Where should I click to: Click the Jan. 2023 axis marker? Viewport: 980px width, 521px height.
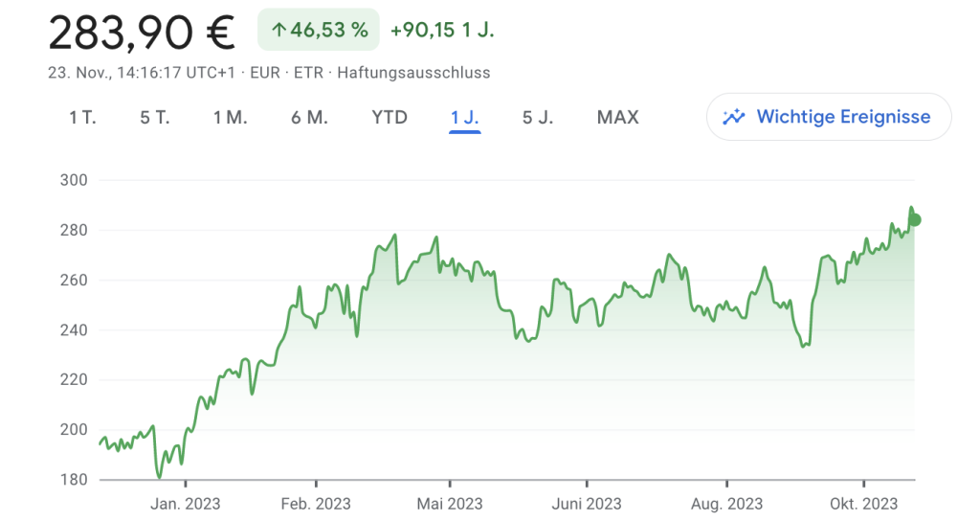(185, 504)
